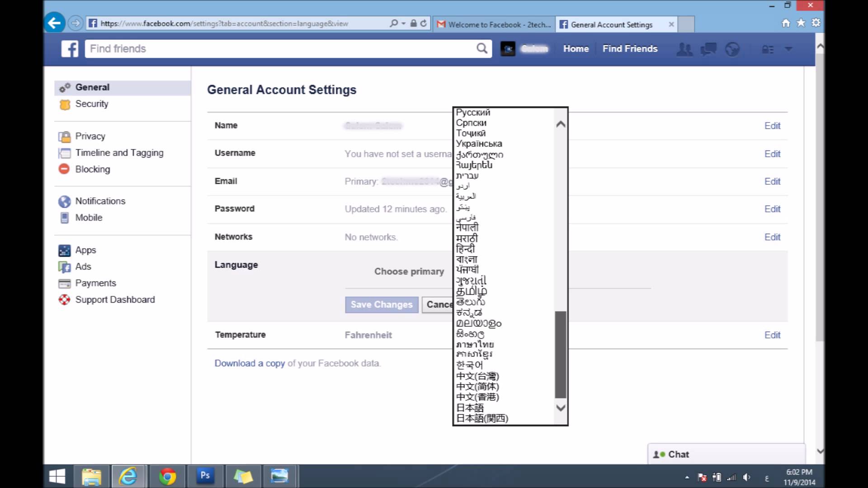
Task: Click the search magnifier icon
Action: [482, 48]
